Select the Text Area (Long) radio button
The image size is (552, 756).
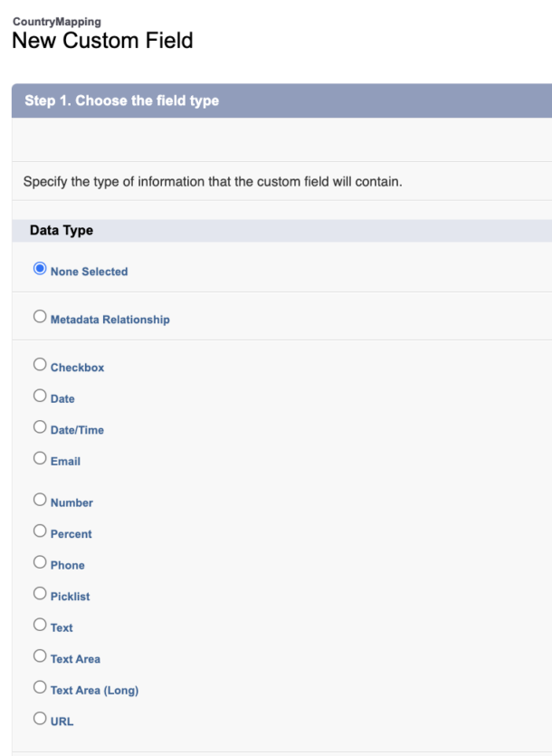tap(39, 687)
